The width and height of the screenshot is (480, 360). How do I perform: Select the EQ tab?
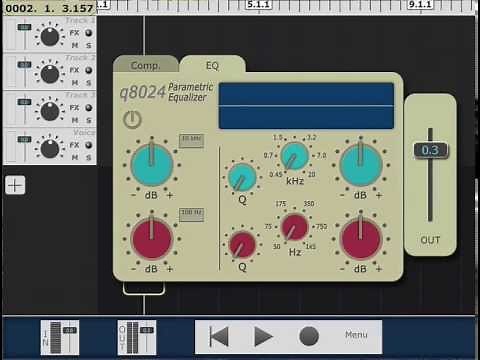(212, 65)
